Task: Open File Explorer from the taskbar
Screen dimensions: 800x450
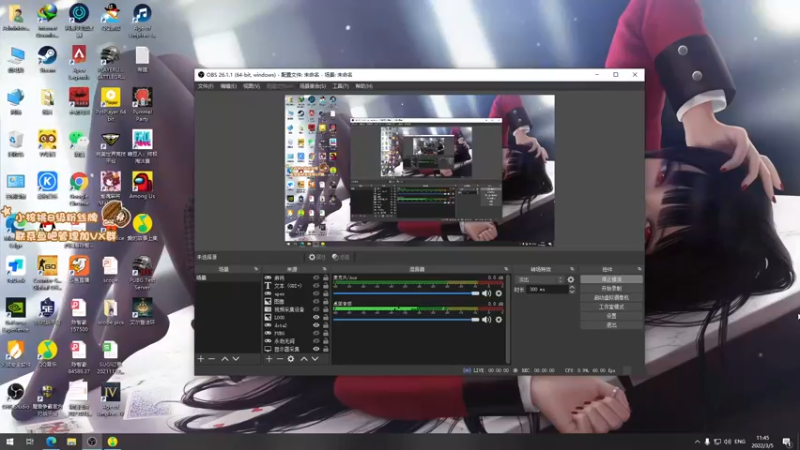Action: click(71, 441)
